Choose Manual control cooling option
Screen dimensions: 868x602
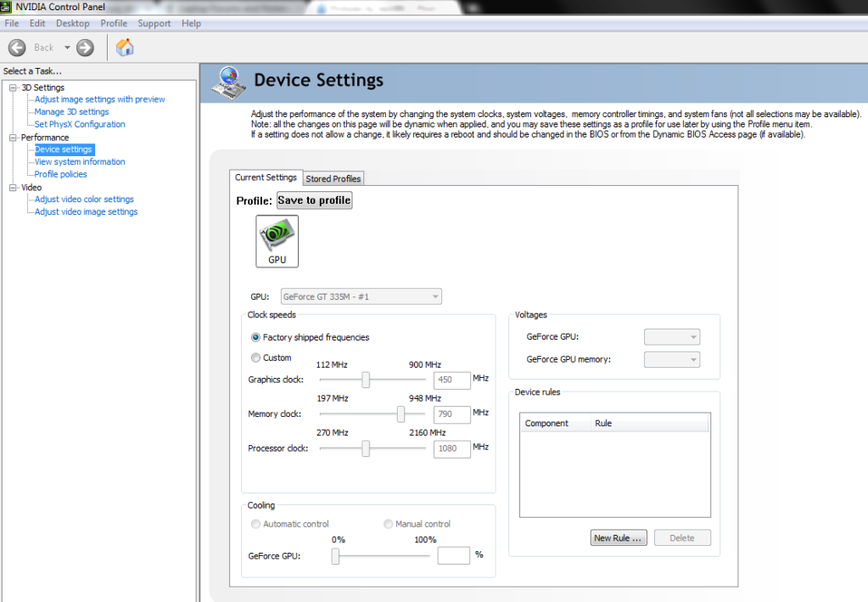(388, 524)
